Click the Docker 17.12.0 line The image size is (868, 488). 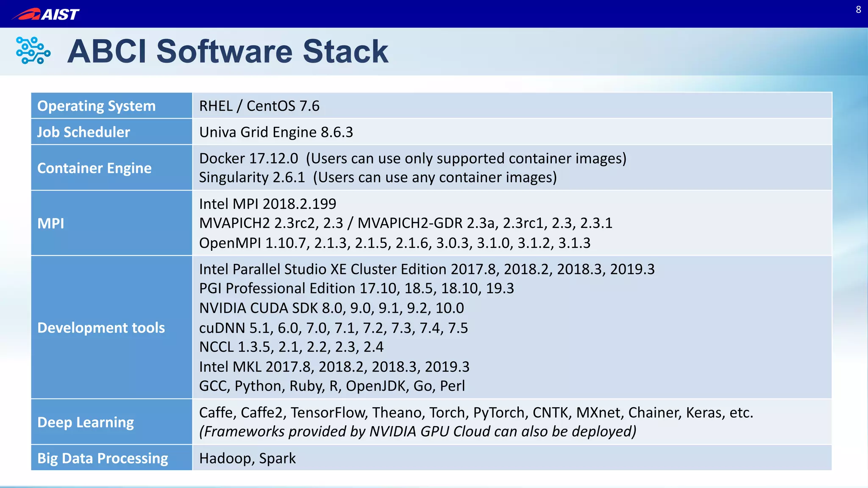click(x=412, y=158)
